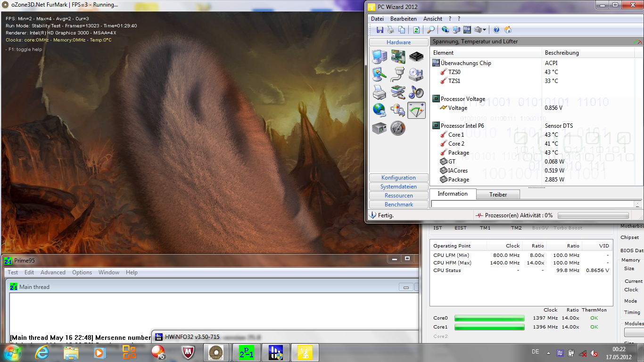Click the Core1 green load bar in HWiNFO
This screenshot has height=362, width=644.
coord(489,327)
